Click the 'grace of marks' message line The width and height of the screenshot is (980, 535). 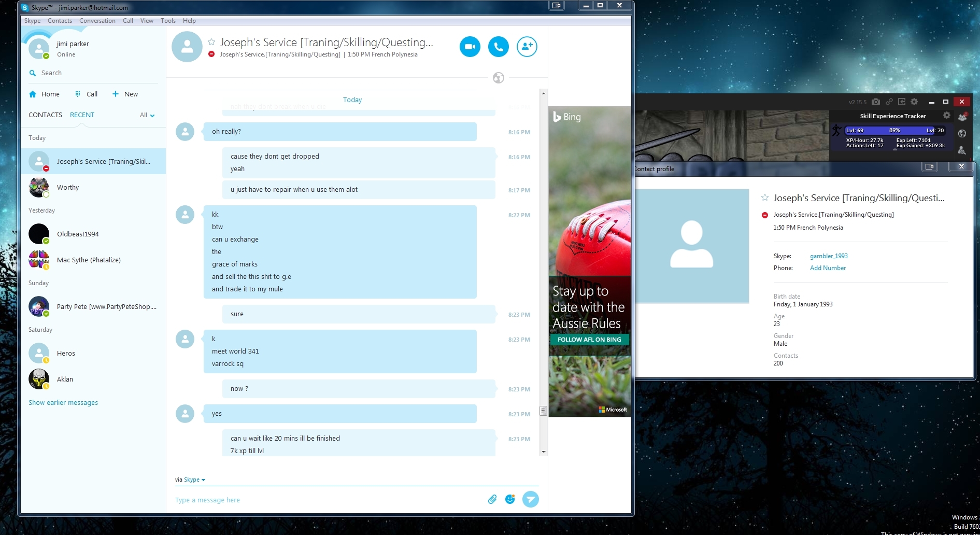tap(235, 264)
